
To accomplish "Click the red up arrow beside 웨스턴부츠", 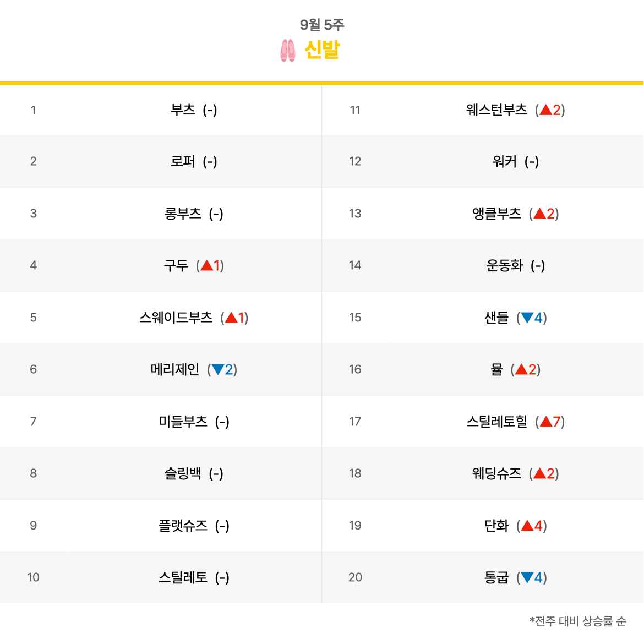I will point(546,110).
